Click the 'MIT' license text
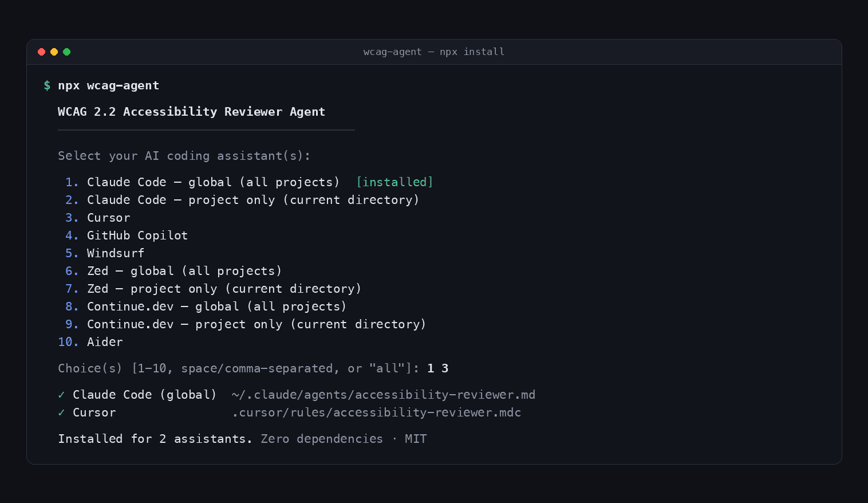This screenshot has width=868, height=503. [x=416, y=439]
